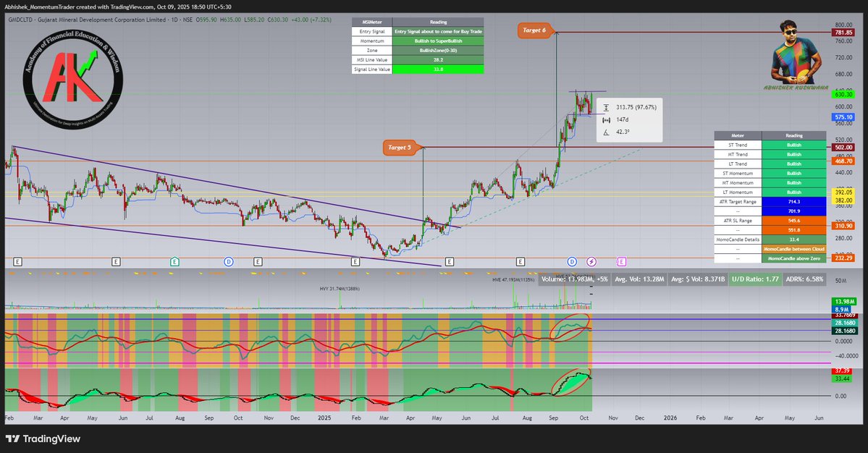This screenshot has height=453, width=868.
Task: Click the 313.75 (97.67%) measurement readout
Action: [636, 107]
